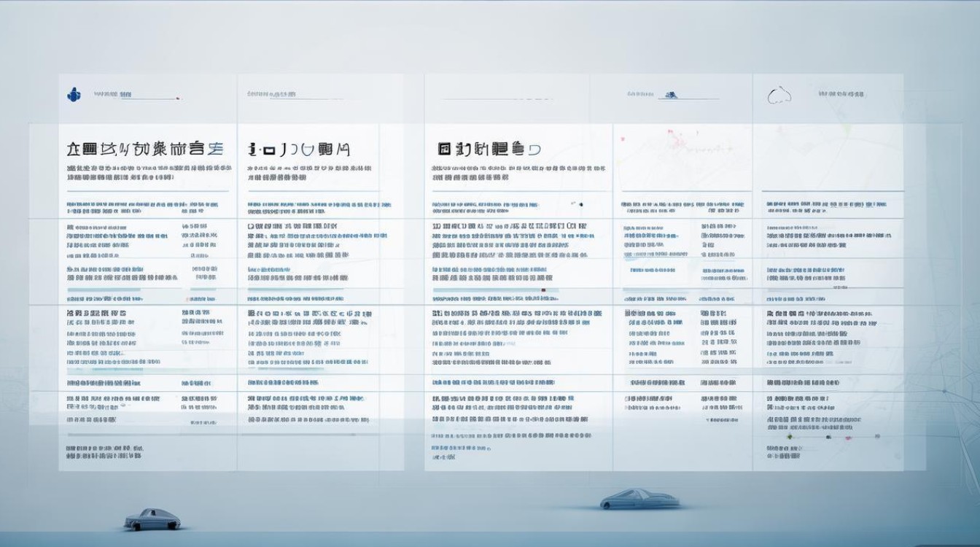Click the red marker on third panel's bar
980x547 pixels.
tap(544, 290)
